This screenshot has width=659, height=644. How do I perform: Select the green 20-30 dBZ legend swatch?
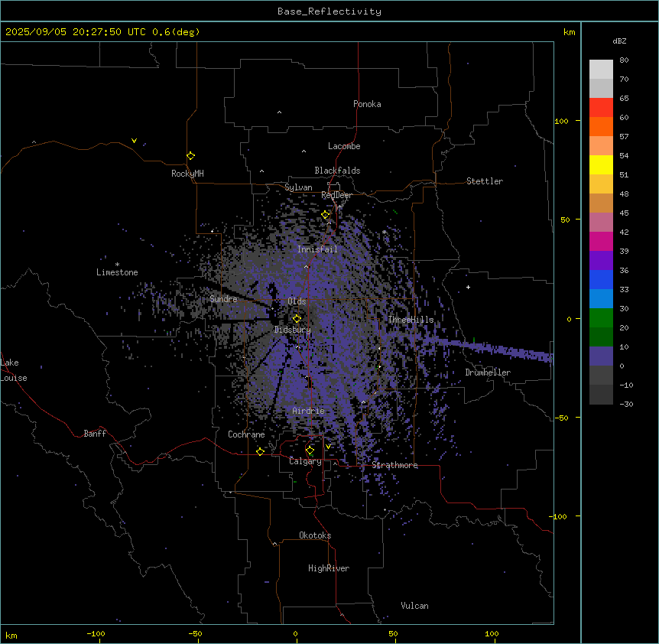(x=601, y=318)
